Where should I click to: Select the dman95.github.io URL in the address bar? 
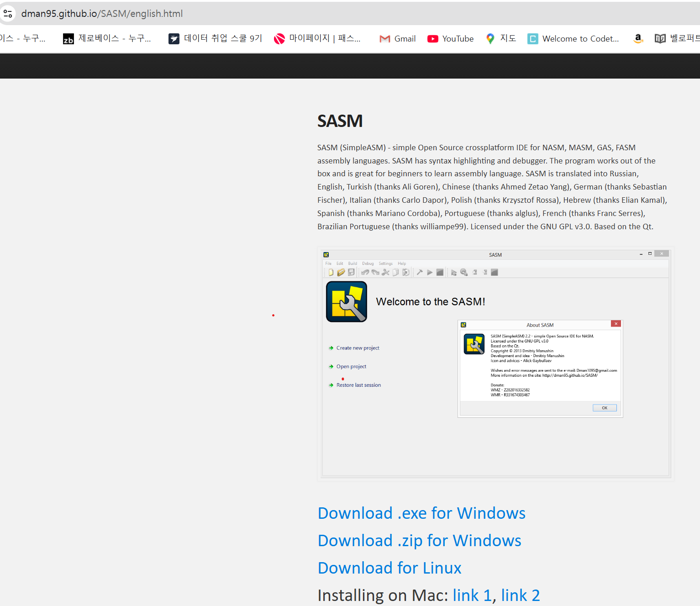coord(102,14)
